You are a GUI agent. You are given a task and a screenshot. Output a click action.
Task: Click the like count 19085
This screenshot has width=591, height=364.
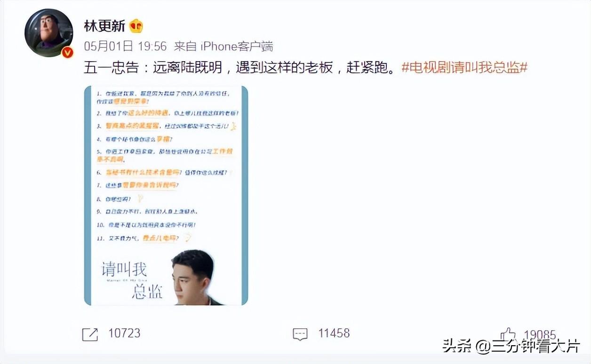point(540,334)
